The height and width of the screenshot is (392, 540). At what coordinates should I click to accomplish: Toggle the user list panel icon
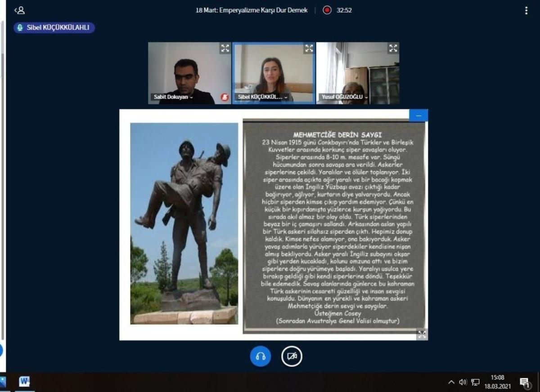tap(19, 10)
